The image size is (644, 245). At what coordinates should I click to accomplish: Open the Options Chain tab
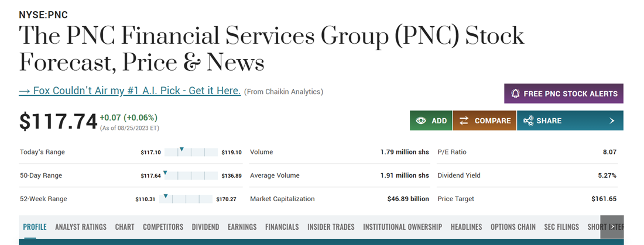[513, 227]
